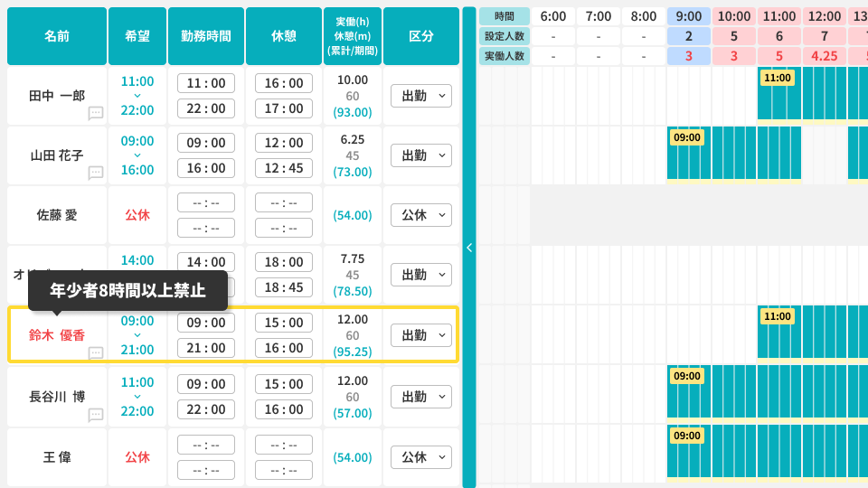
Task: Click the 区分 column header
Action: pos(421,36)
